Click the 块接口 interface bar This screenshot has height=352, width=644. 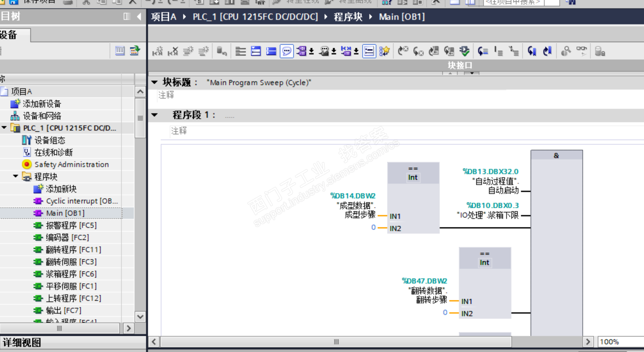pos(460,65)
